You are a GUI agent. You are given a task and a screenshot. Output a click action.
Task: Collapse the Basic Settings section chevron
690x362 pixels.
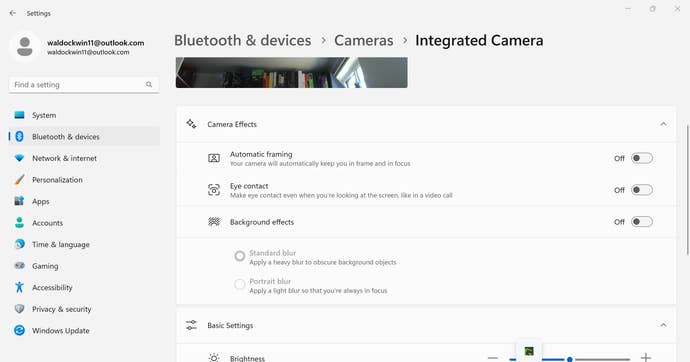point(663,325)
